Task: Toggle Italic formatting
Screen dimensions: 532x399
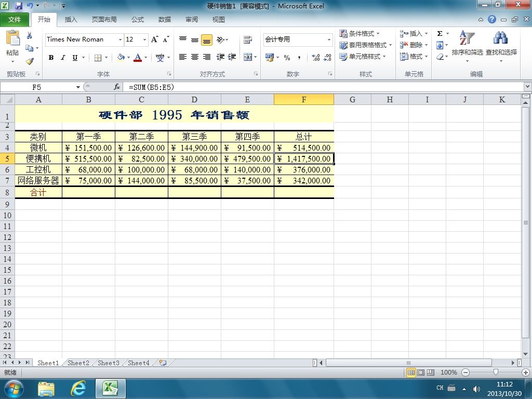Action: 63,58
